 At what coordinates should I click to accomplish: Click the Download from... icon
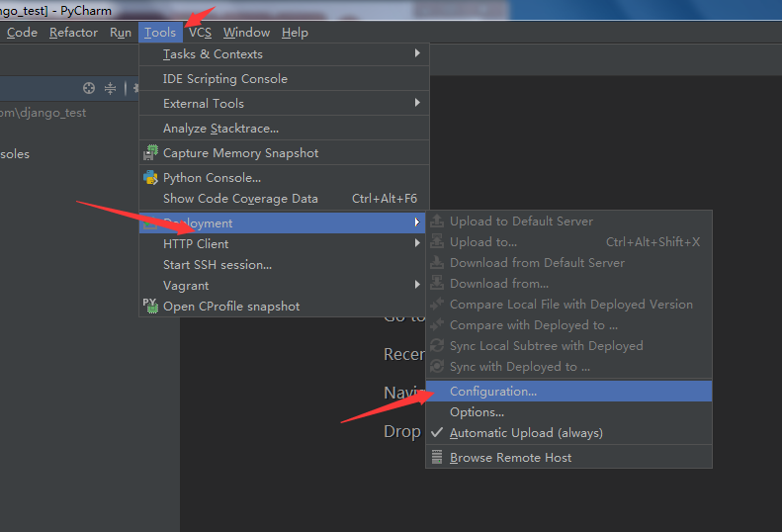click(x=437, y=283)
